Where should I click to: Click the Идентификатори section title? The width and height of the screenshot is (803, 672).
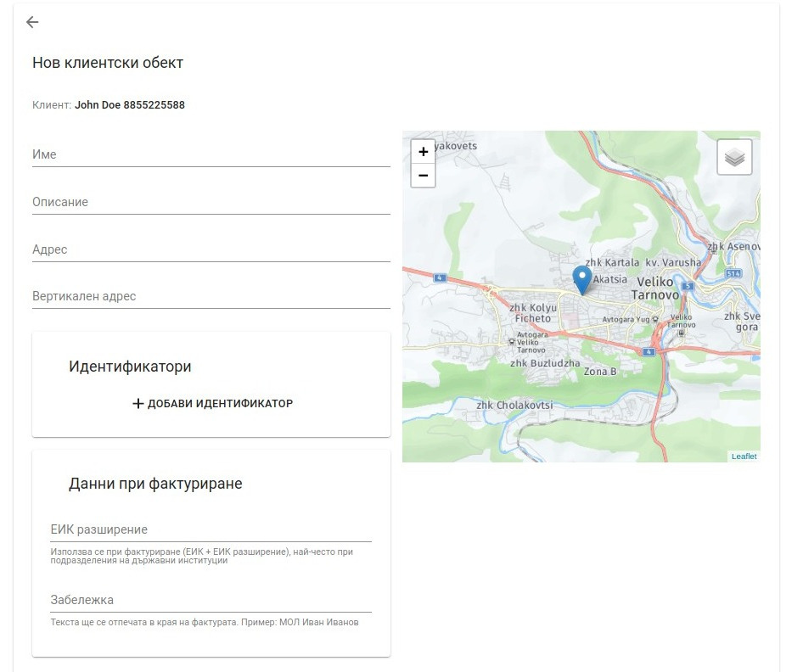click(x=130, y=367)
